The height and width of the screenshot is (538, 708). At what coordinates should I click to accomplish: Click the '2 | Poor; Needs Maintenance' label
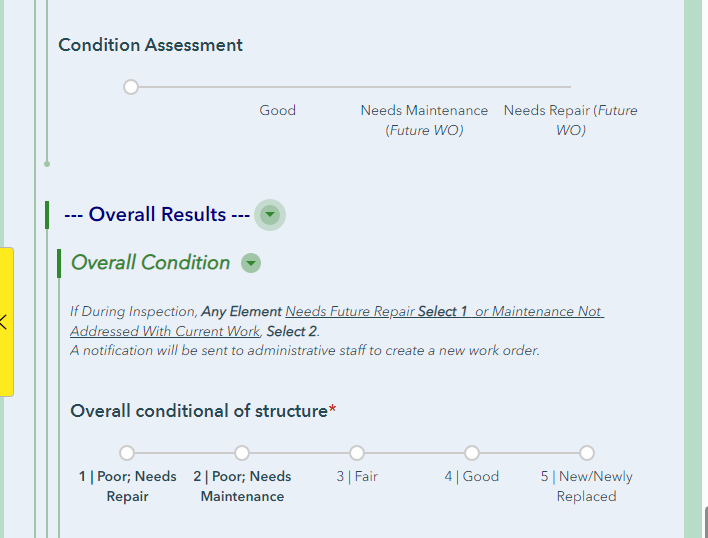(242, 486)
